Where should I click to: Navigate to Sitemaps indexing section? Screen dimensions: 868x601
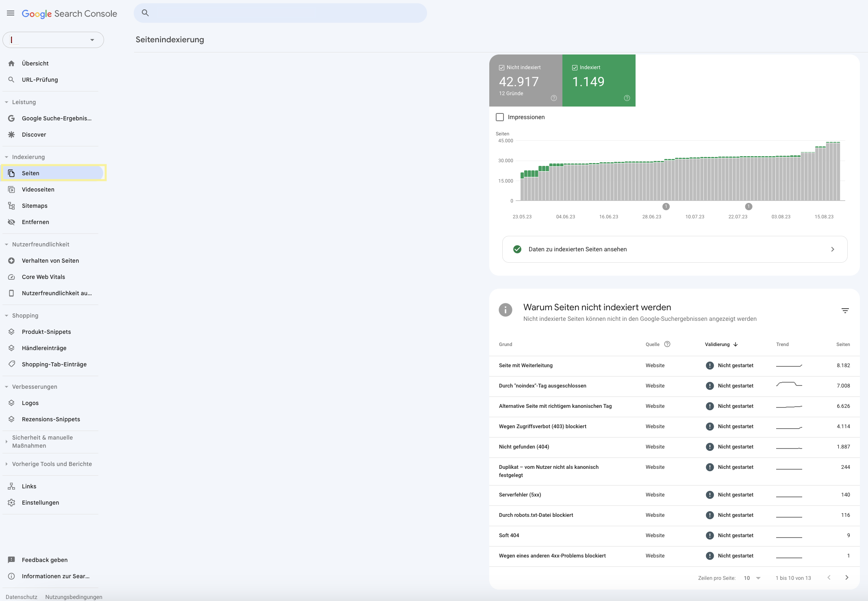[34, 205]
